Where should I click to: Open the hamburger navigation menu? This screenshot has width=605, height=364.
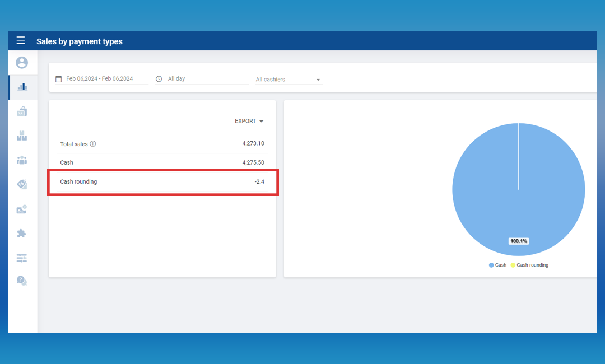click(x=21, y=40)
